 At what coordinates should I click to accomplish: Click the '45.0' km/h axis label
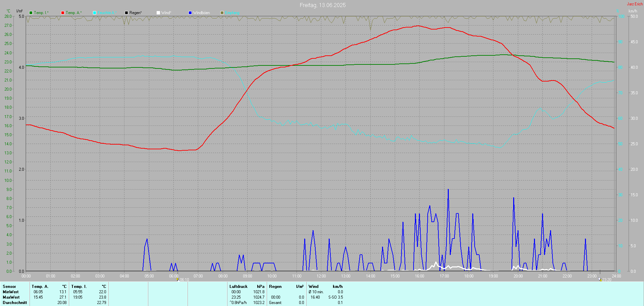[634, 42]
